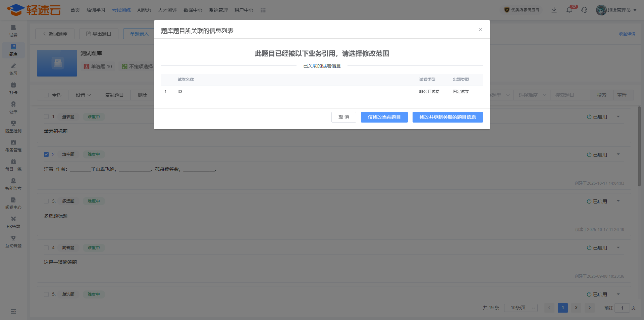Open the customer service headset icon
This screenshot has width=644, height=320.
[x=584, y=10]
